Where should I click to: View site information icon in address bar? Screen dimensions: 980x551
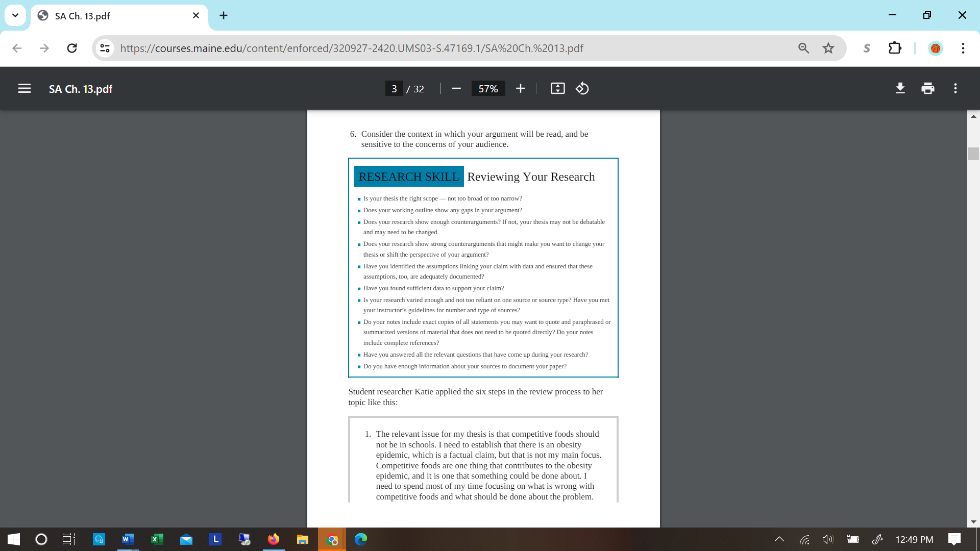coord(105,48)
